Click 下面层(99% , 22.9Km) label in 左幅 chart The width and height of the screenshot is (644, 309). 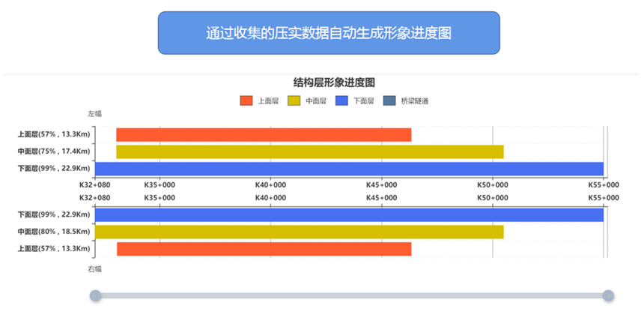54,168
